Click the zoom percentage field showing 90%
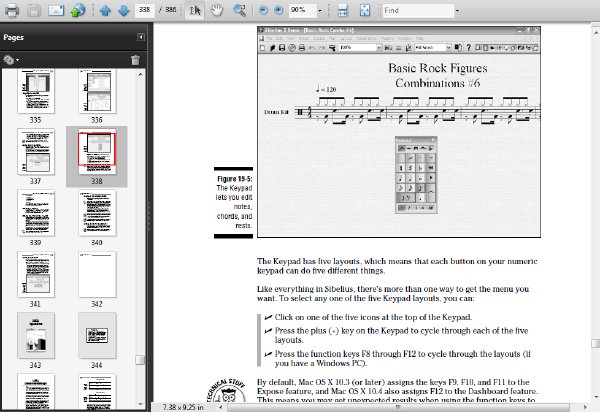The width and height of the screenshot is (600, 412). (302, 10)
